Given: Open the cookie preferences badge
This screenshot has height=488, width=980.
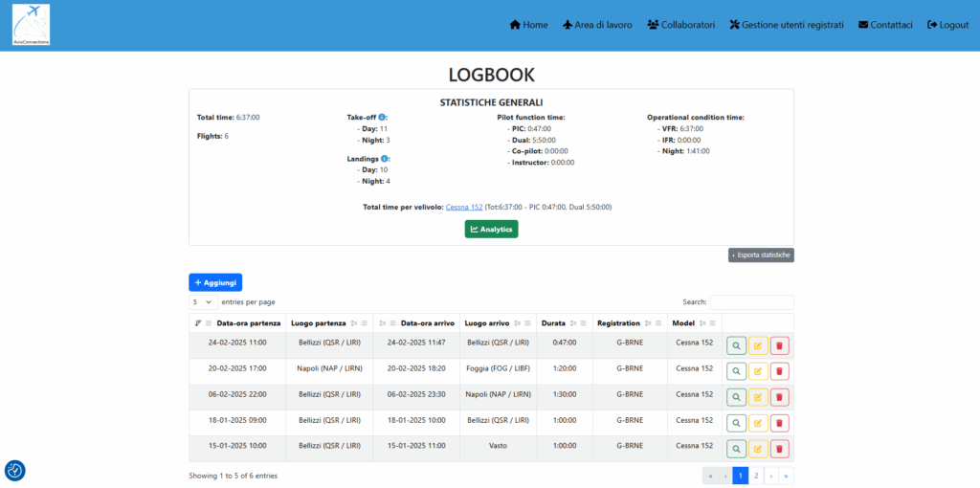Looking at the screenshot, I should 15,470.
